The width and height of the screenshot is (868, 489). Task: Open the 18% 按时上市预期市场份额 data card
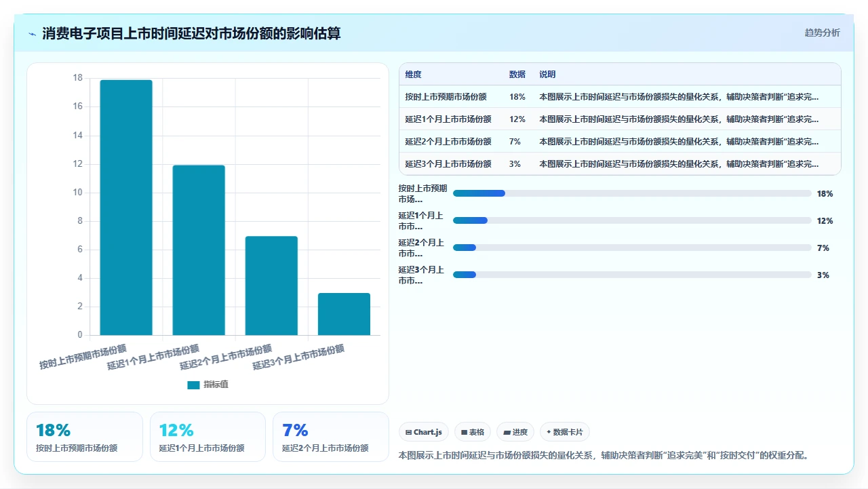(x=85, y=437)
